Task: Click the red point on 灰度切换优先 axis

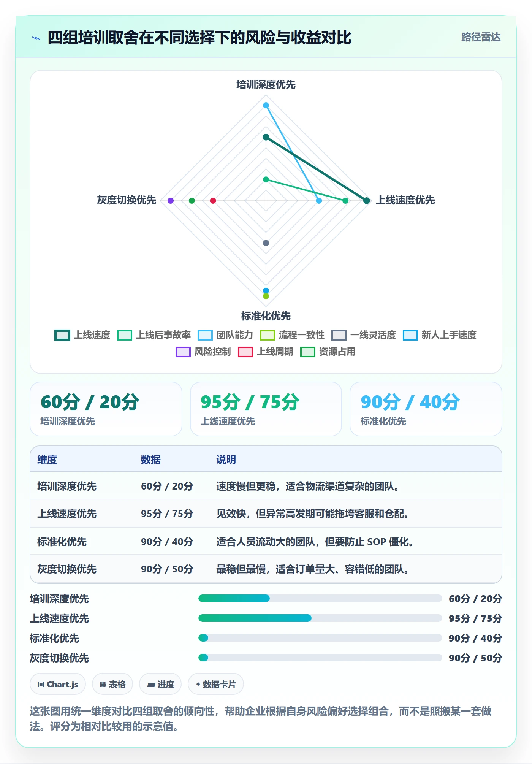Action: tap(213, 201)
